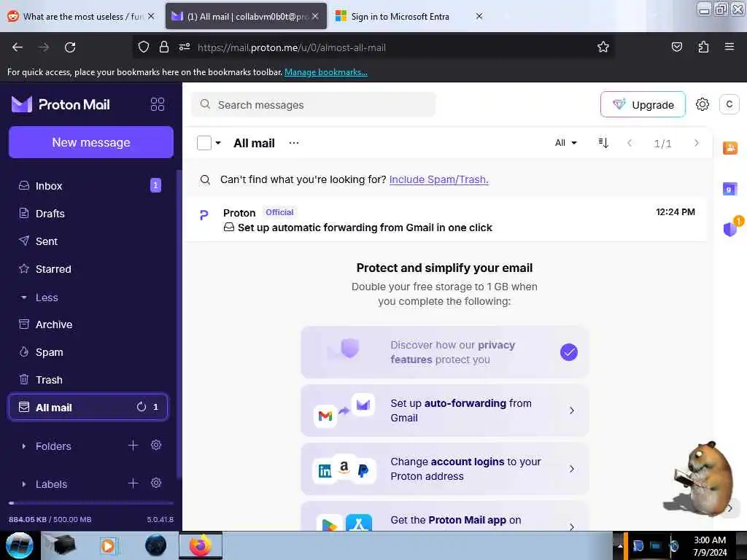Open the Starred folder
Viewport: 747px width, 560px height.
click(88, 268)
